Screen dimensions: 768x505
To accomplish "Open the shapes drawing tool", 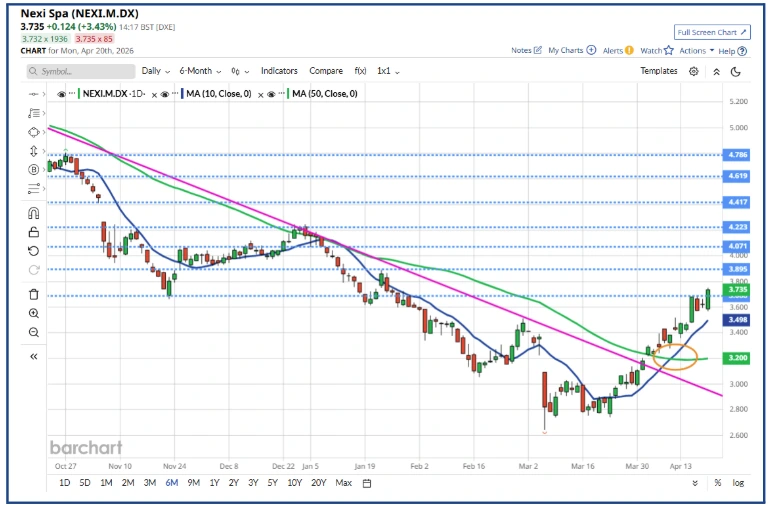I will 34,132.
